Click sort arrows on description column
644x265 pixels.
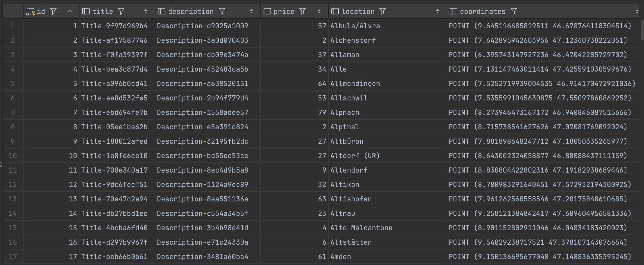251,11
